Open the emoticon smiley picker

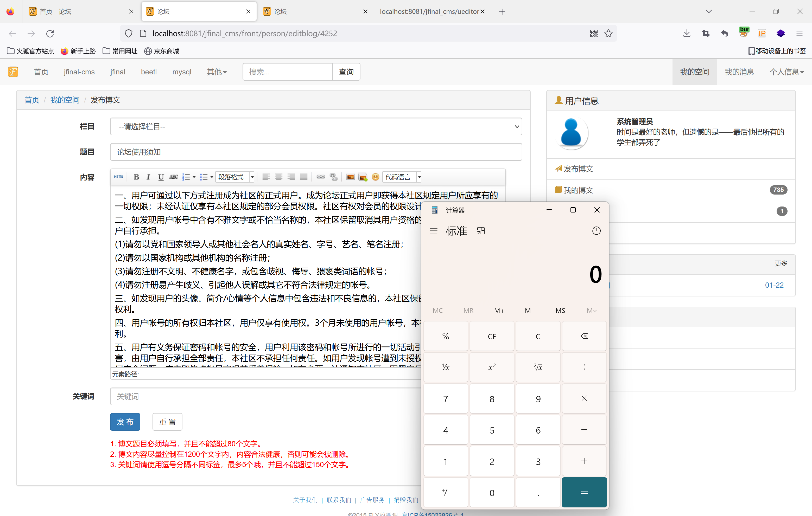(x=375, y=177)
